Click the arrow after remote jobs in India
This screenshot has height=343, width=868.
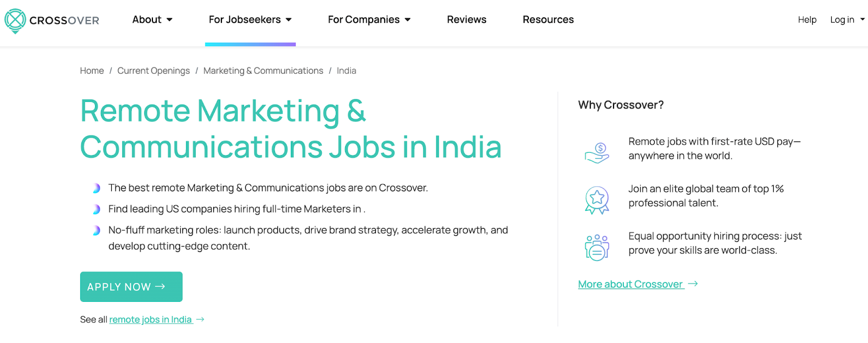click(200, 320)
